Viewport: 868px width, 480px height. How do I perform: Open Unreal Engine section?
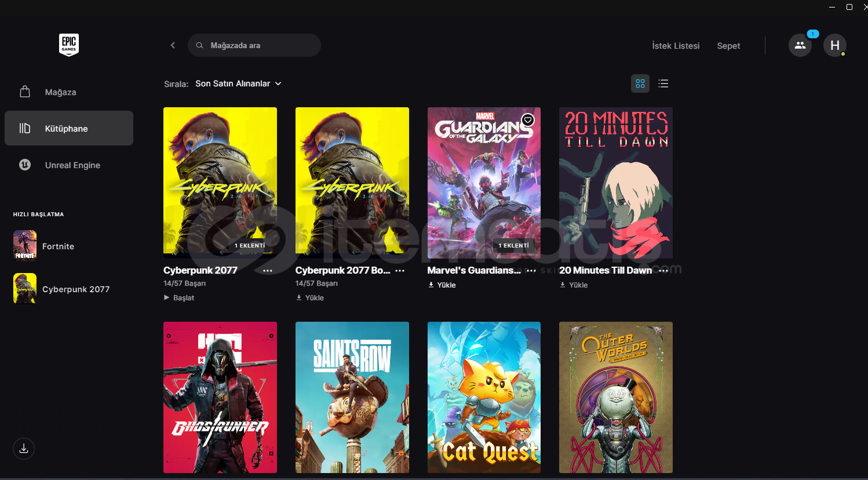pos(69,165)
